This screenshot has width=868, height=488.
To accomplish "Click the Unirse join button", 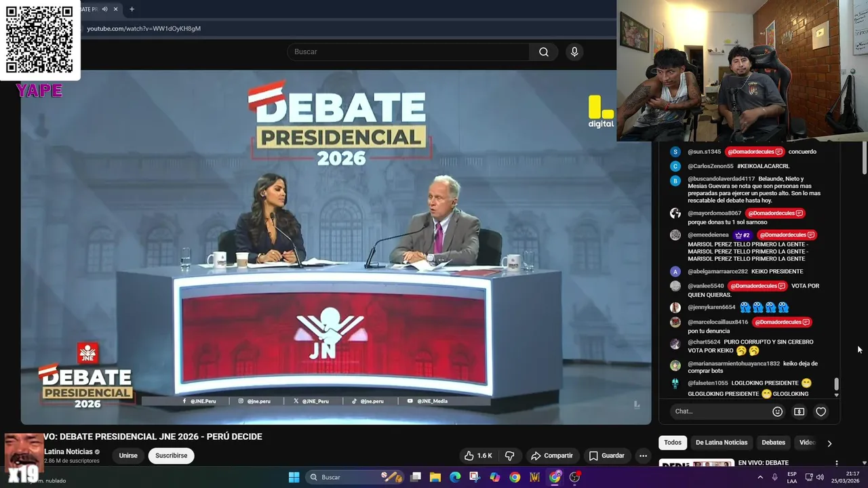I will [x=128, y=455].
